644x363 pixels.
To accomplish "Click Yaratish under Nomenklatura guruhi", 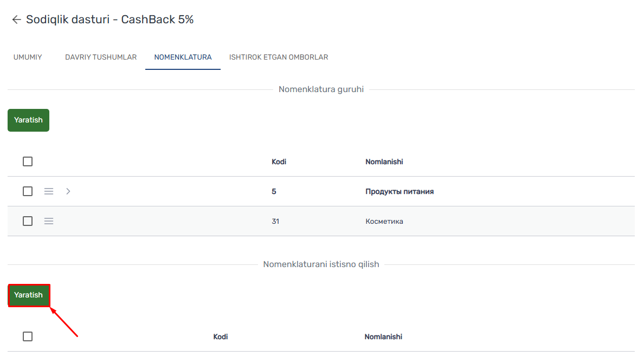I will point(28,120).
